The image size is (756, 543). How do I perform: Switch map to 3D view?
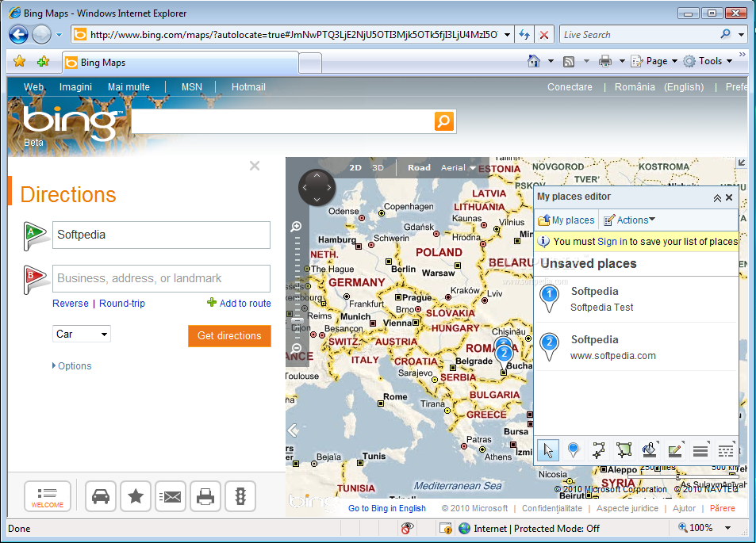pos(378,168)
